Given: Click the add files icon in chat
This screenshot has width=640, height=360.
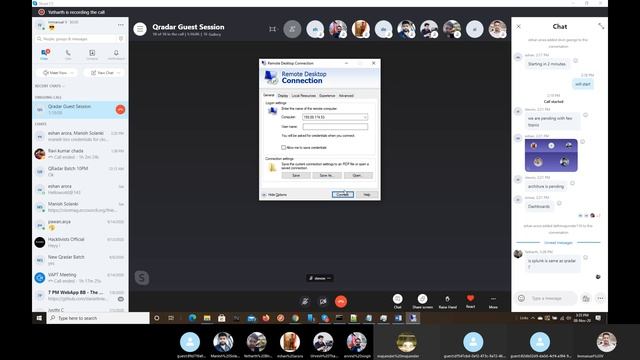Looking at the screenshot, I should 586,298.
